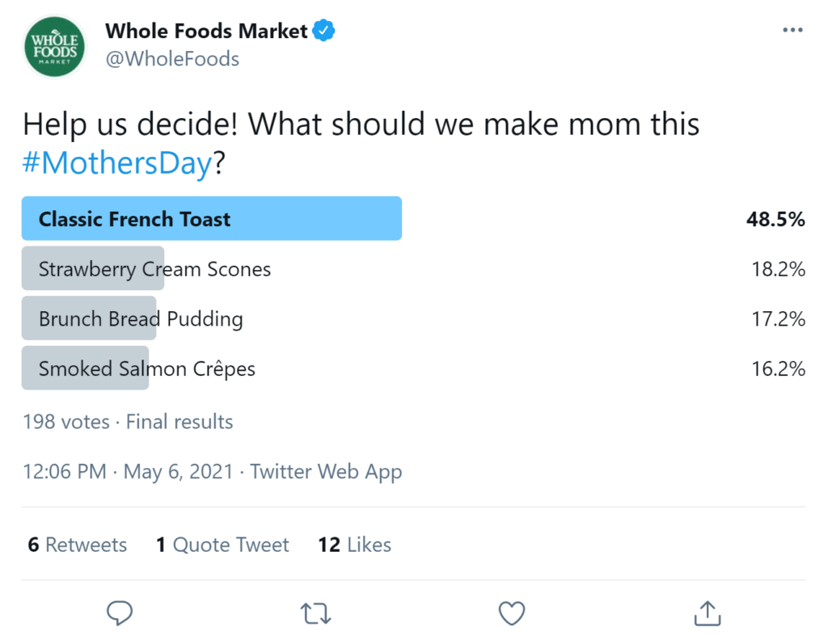Open the Whole Foods Market profile name

(x=206, y=32)
